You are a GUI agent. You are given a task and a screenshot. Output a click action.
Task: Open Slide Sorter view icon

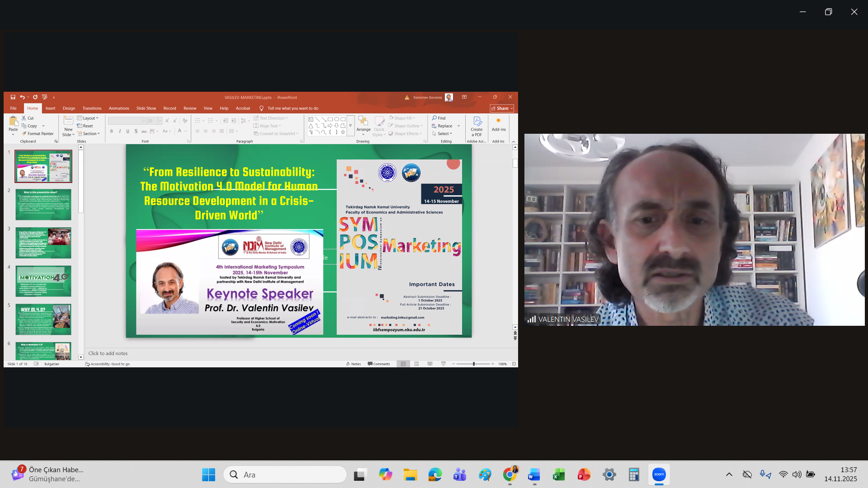coord(416,364)
